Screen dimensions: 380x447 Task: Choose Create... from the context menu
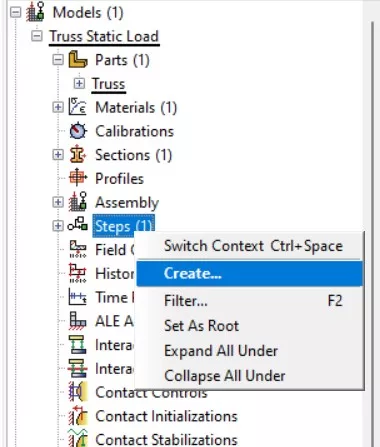click(x=249, y=274)
